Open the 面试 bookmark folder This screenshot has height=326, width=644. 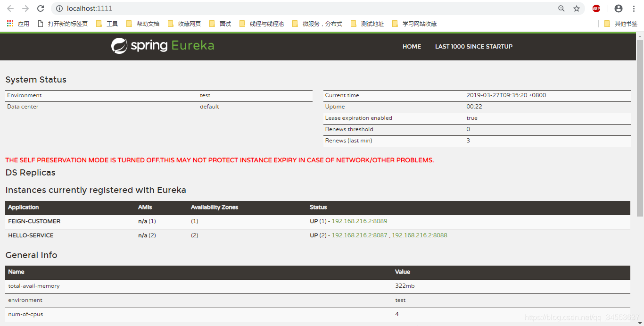220,24
